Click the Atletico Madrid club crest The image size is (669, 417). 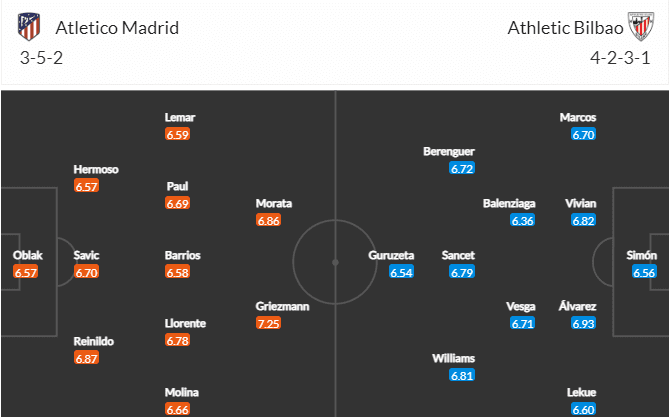(29, 27)
